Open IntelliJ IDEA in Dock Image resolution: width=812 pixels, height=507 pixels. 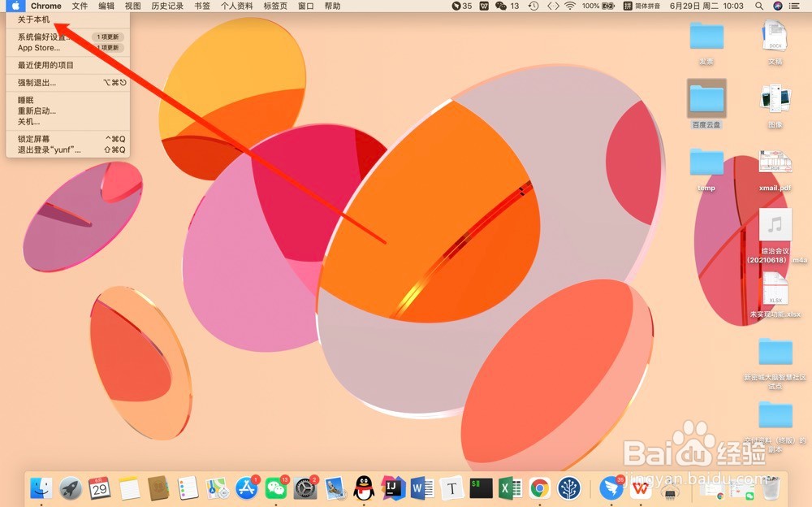click(x=394, y=487)
